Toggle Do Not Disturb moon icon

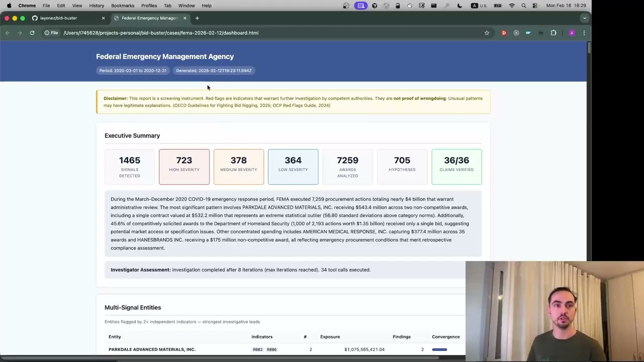[459, 6]
